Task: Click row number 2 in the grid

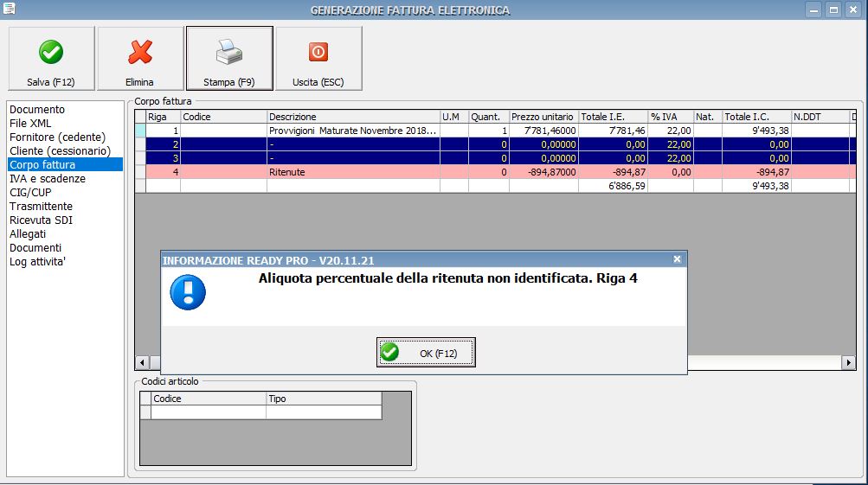Action: point(164,144)
